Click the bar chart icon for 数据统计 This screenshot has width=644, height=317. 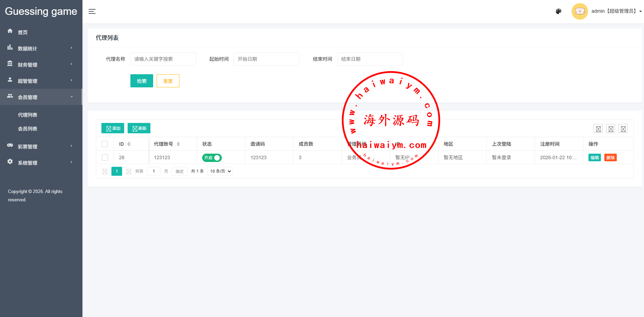(x=10, y=47)
